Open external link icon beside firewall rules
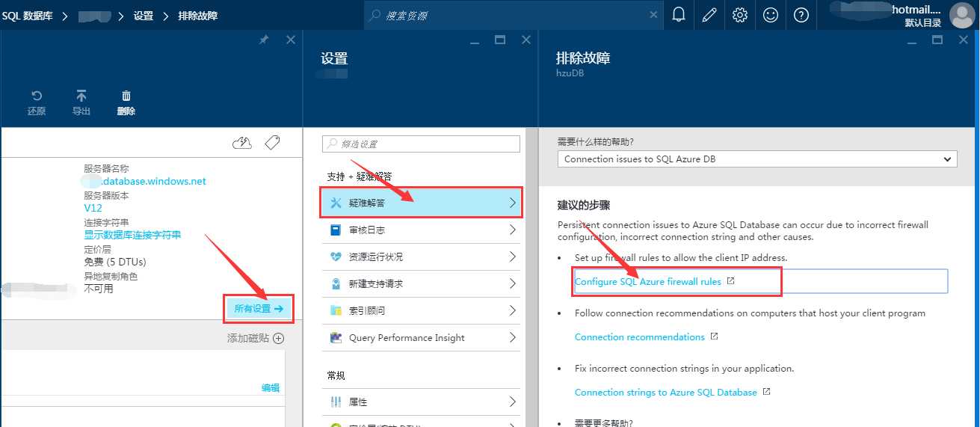This screenshot has width=980, height=427. click(731, 281)
